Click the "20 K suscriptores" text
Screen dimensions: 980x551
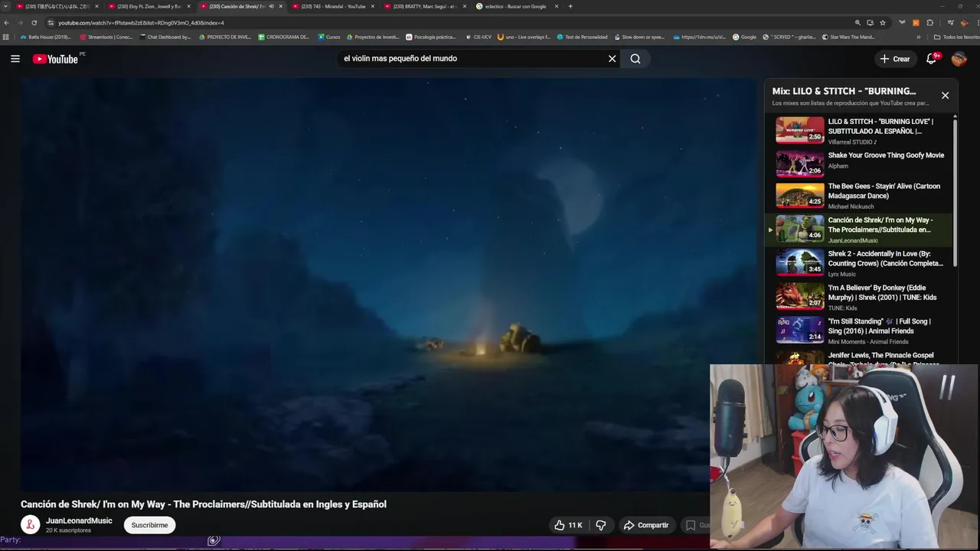point(68,530)
